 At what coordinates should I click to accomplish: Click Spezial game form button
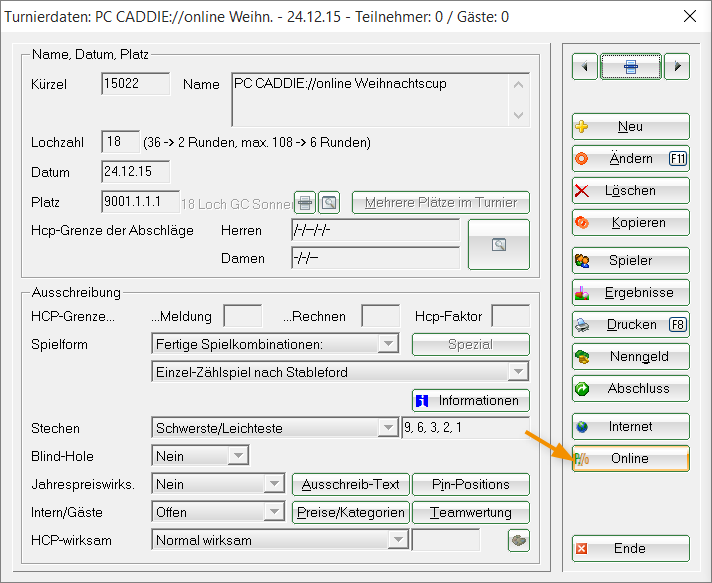click(470, 344)
